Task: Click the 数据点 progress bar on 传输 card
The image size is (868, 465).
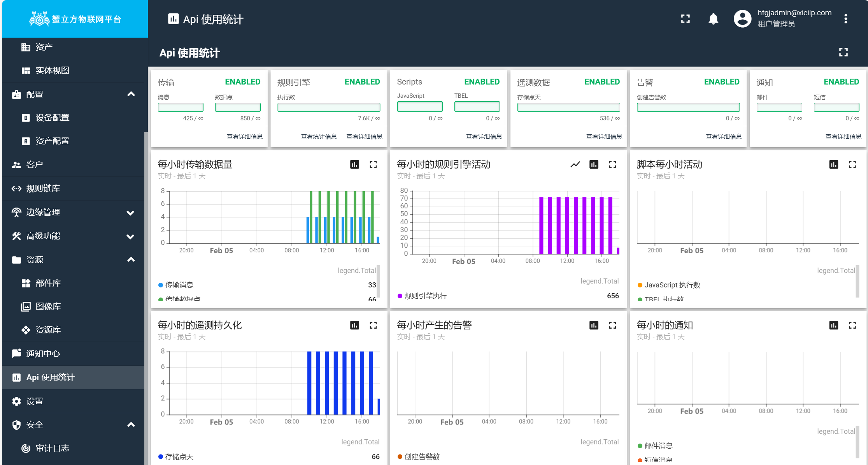Action: point(238,107)
